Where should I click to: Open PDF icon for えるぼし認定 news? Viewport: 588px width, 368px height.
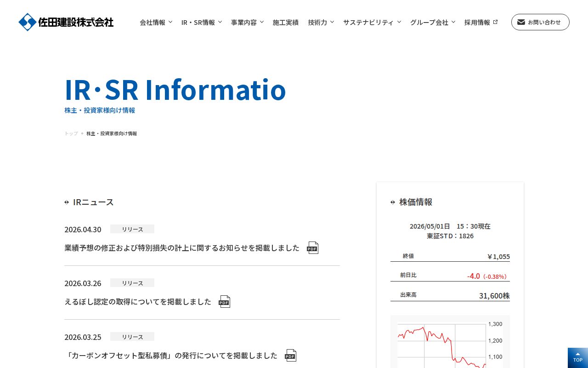pyautogui.click(x=225, y=302)
